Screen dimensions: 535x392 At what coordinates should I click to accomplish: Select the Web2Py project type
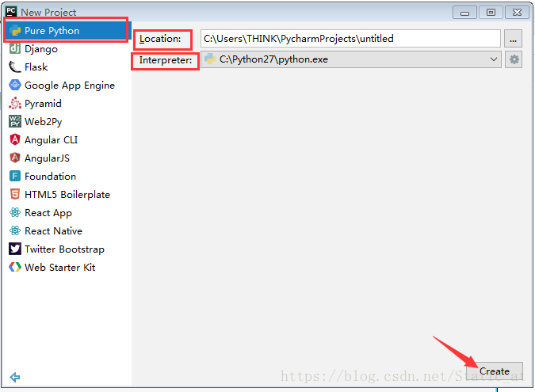coord(67,122)
